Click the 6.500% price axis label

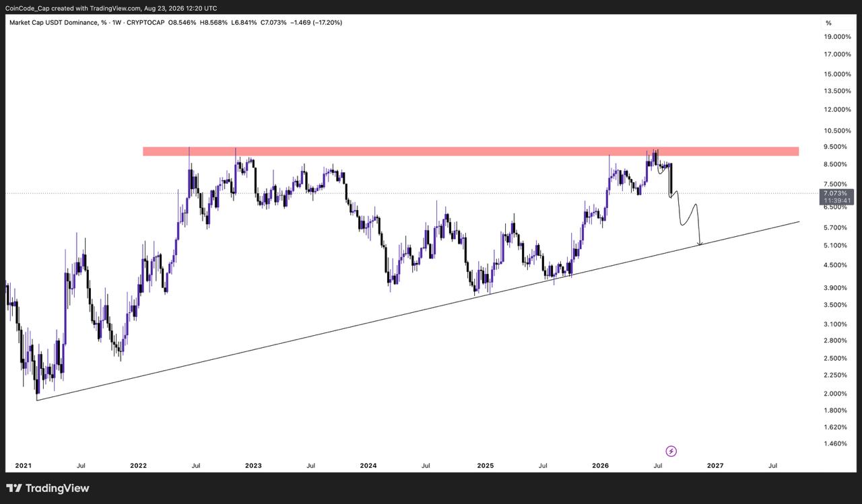tap(837, 207)
